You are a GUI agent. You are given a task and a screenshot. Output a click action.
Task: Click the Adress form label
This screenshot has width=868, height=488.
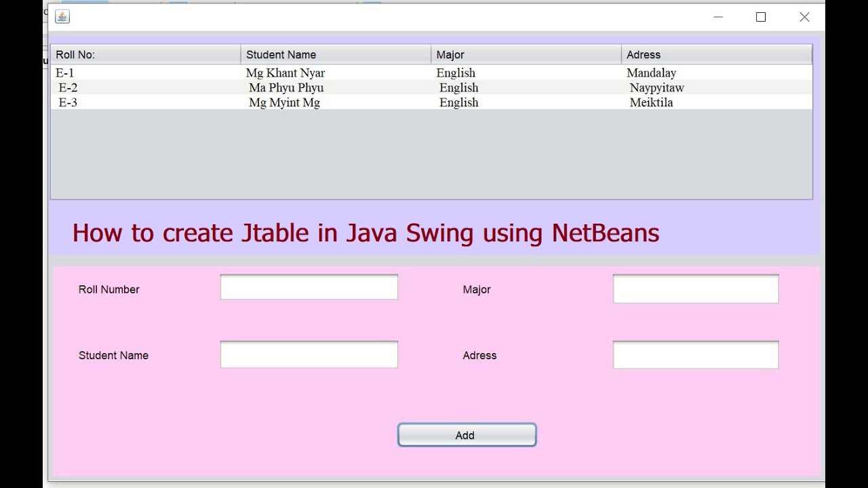[x=479, y=355]
